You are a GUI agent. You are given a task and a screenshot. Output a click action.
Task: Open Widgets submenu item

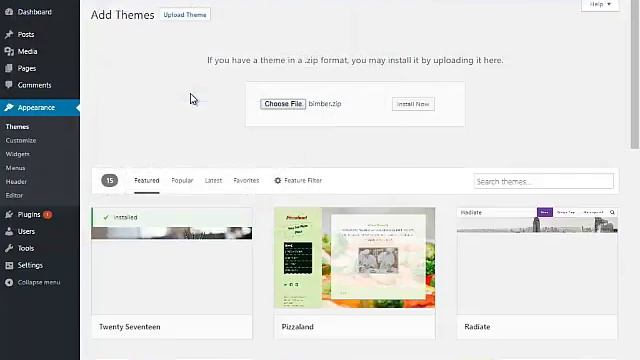point(18,154)
